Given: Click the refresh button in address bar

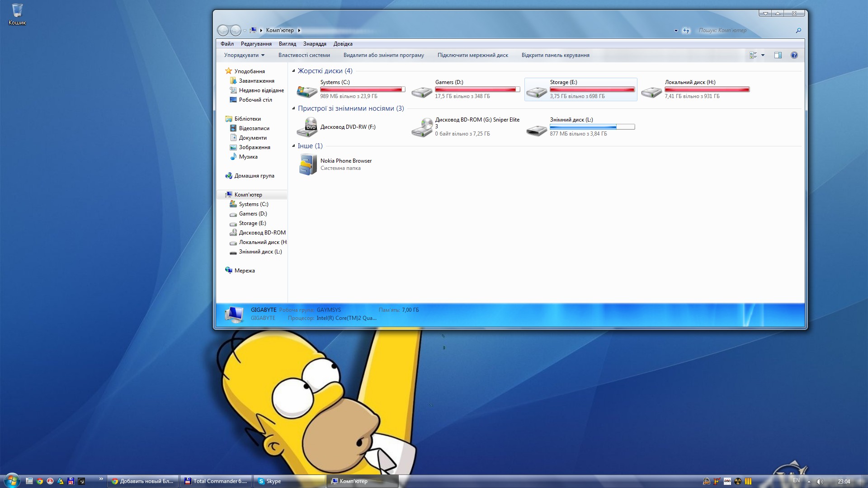Looking at the screenshot, I should (686, 30).
